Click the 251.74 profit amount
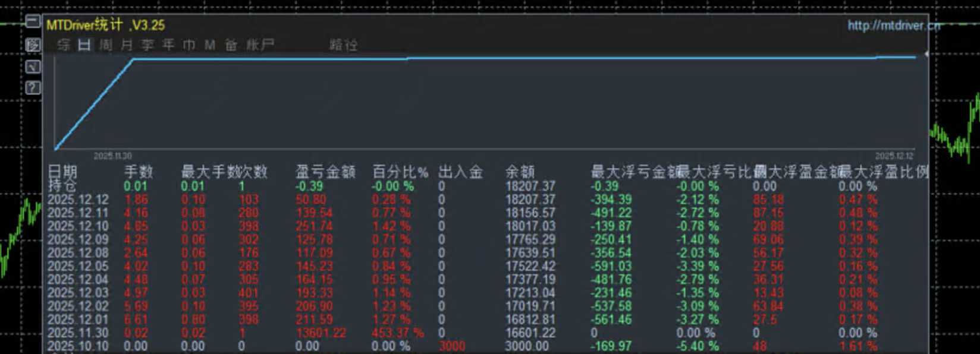 (315, 226)
